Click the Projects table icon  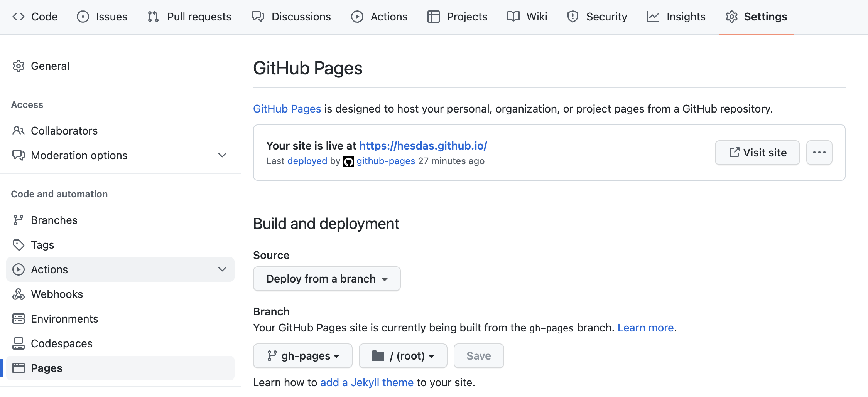434,17
